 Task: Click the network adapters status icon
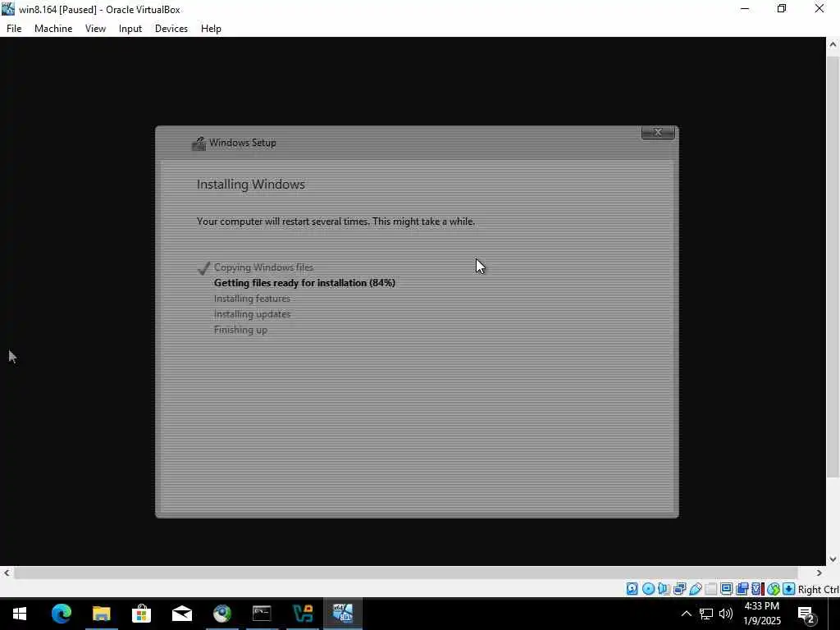click(679, 589)
